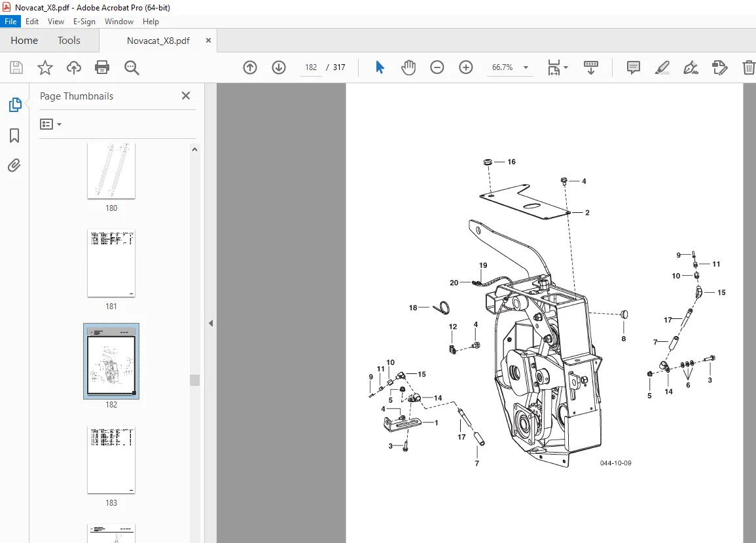Click the stamp and edit tool icon
Image resolution: width=756 pixels, height=543 pixels.
719,67
